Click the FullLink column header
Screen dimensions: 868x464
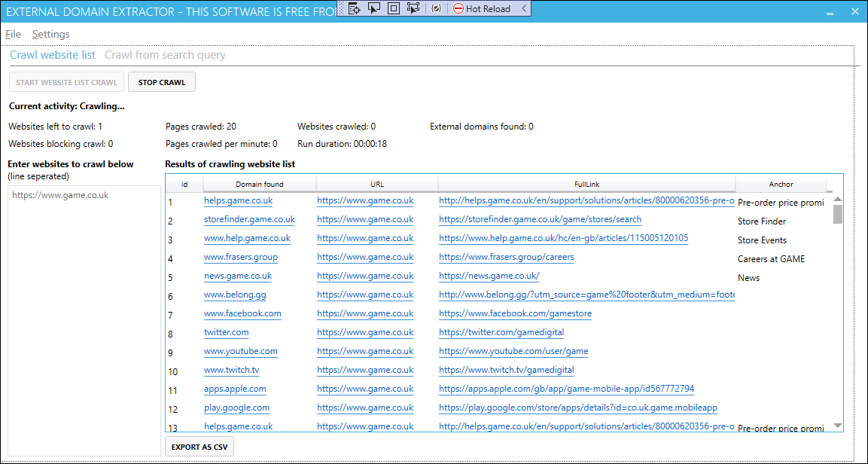coord(586,184)
